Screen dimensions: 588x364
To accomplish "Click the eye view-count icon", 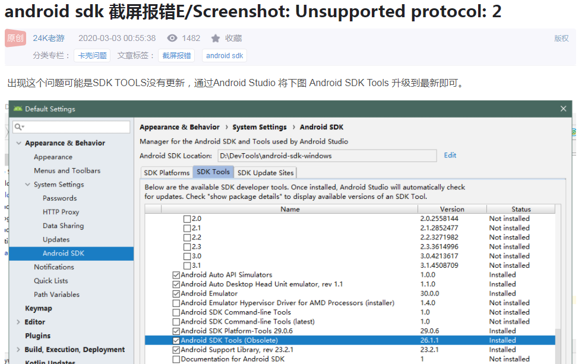I will point(172,38).
